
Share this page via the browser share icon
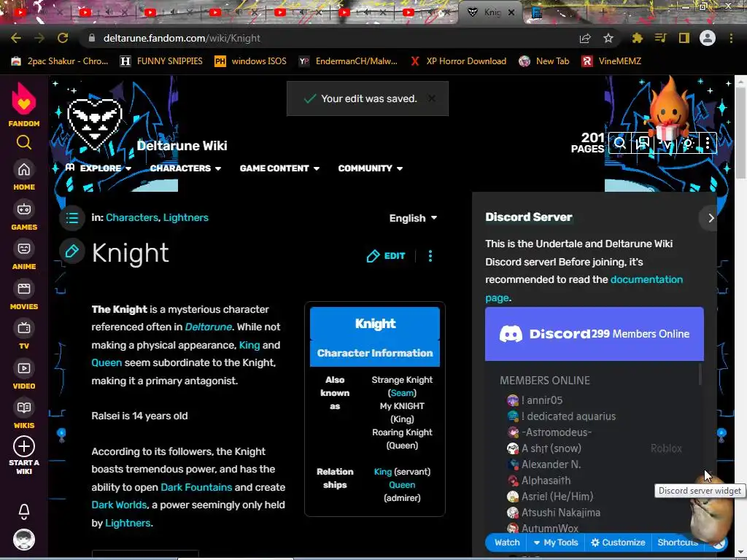click(585, 38)
